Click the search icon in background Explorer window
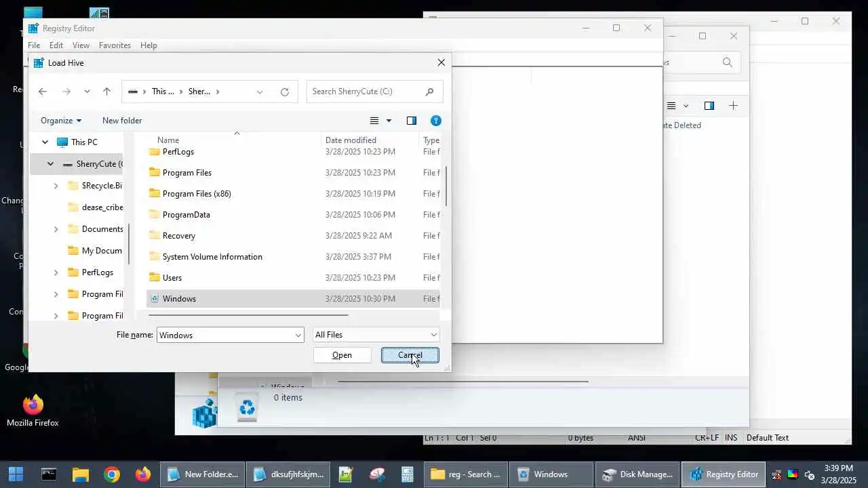 pyautogui.click(x=728, y=62)
